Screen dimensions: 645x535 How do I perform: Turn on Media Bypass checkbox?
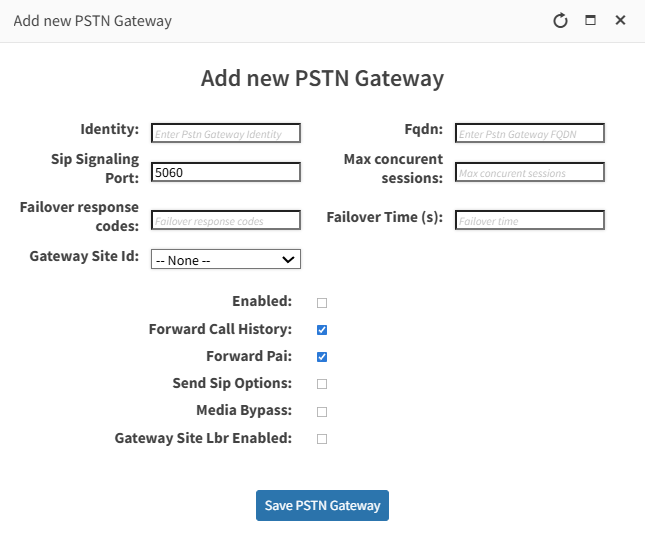[322, 411]
